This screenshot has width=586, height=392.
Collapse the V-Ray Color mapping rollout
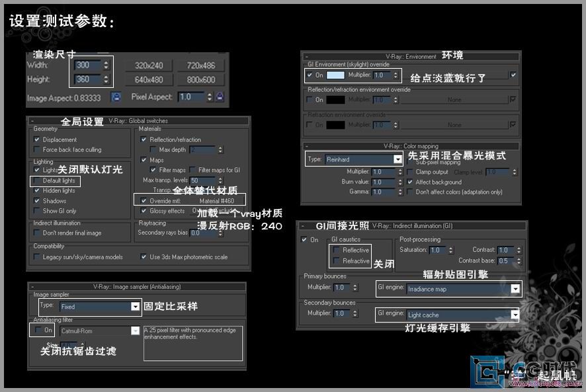[306, 146]
